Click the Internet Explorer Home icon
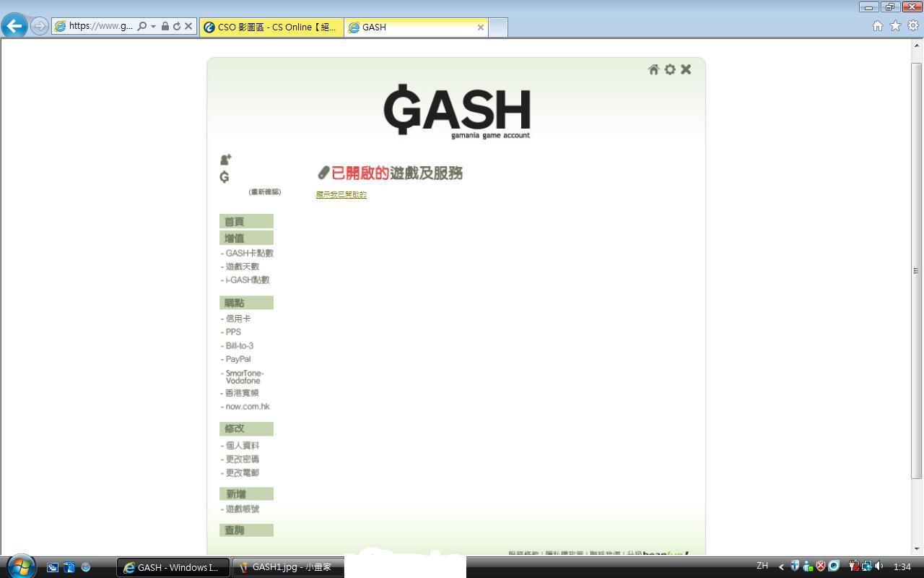The width and height of the screenshot is (924, 578). 877,26
